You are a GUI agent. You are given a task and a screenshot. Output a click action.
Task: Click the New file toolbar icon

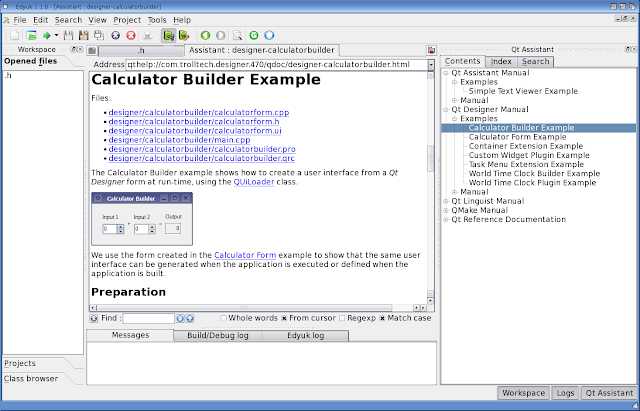click(15, 36)
